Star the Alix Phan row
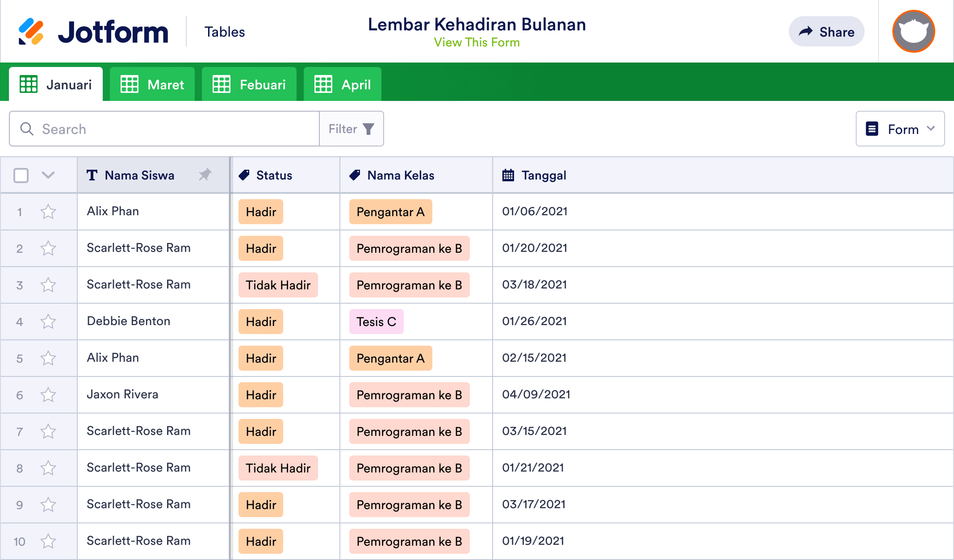This screenshot has width=954, height=560. pos(48,212)
